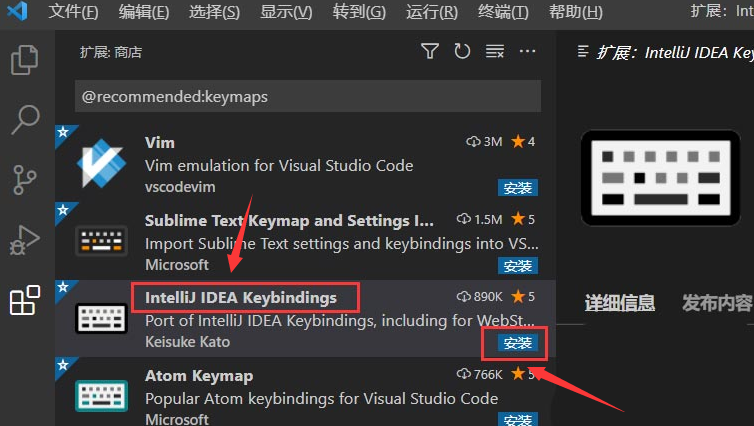The image size is (754, 426).
Task: Open the 文件(F) menu
Action: [73, 12]
